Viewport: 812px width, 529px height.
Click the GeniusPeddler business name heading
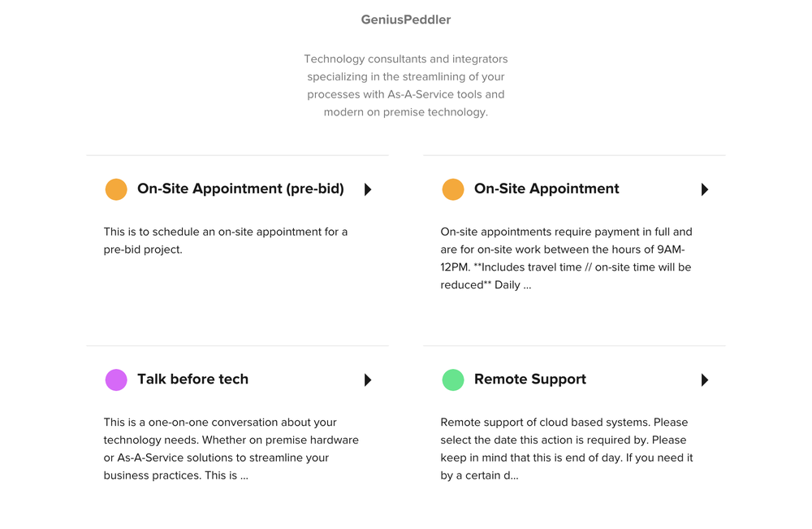(x=406, y=19)
